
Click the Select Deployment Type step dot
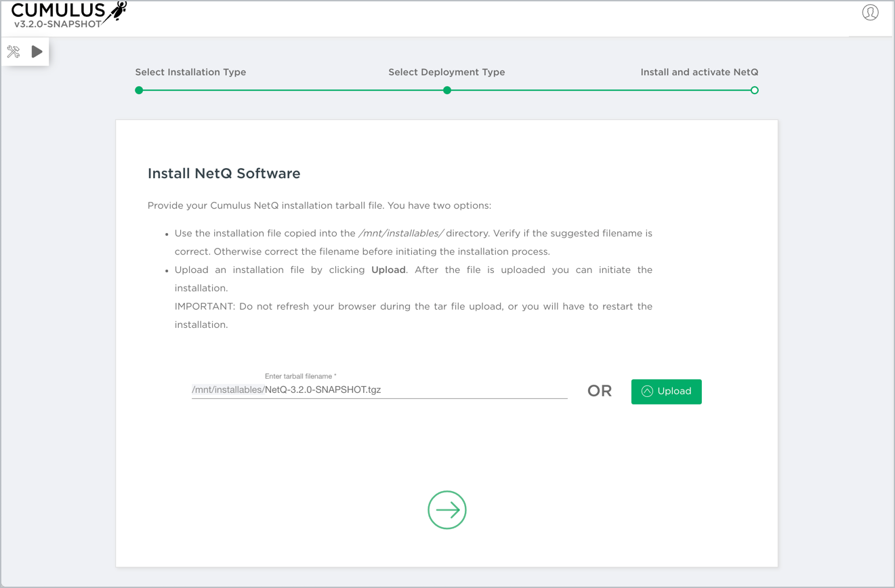coord(447,90)
